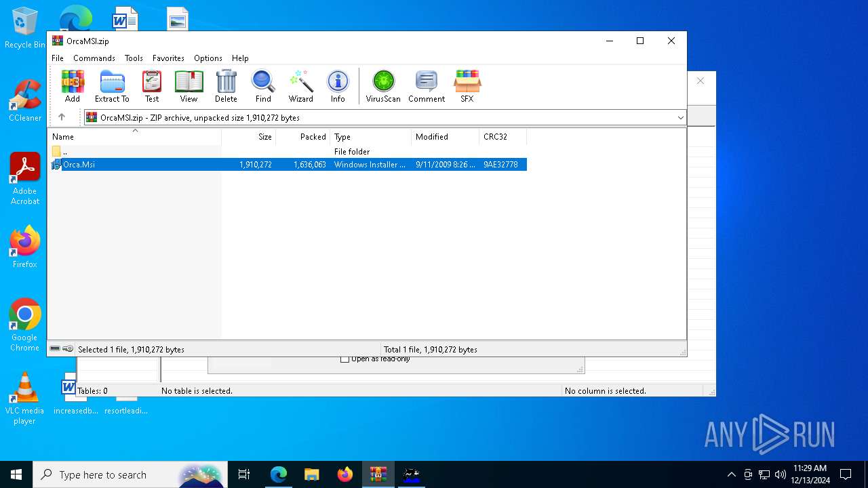Viewport: 868px width, 488px height.
Task: Click the key icon in WinRAR status bar
Action: [x=68, y=349]
